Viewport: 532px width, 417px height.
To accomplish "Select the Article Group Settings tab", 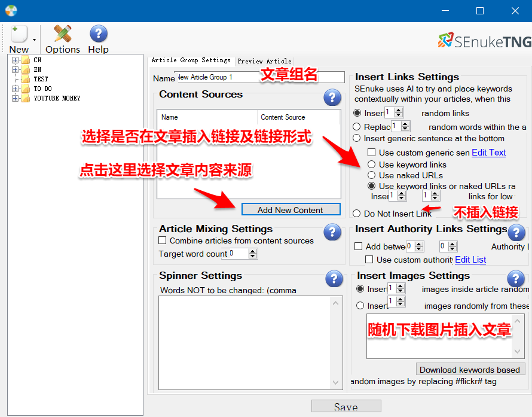I will [191, 60].
